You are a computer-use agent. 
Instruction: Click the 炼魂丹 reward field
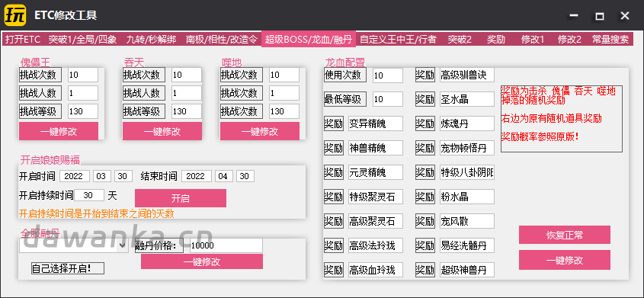[x=467, y=123]
